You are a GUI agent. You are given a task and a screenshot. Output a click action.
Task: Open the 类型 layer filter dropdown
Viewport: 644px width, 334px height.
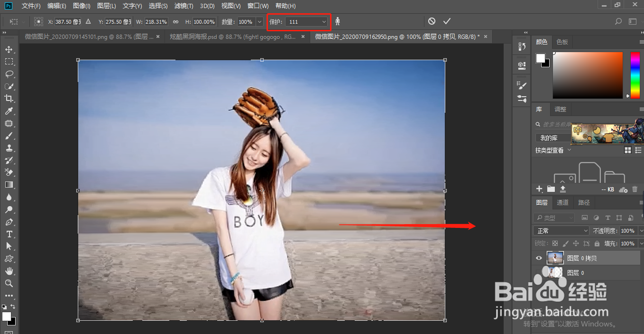point(554,218)
